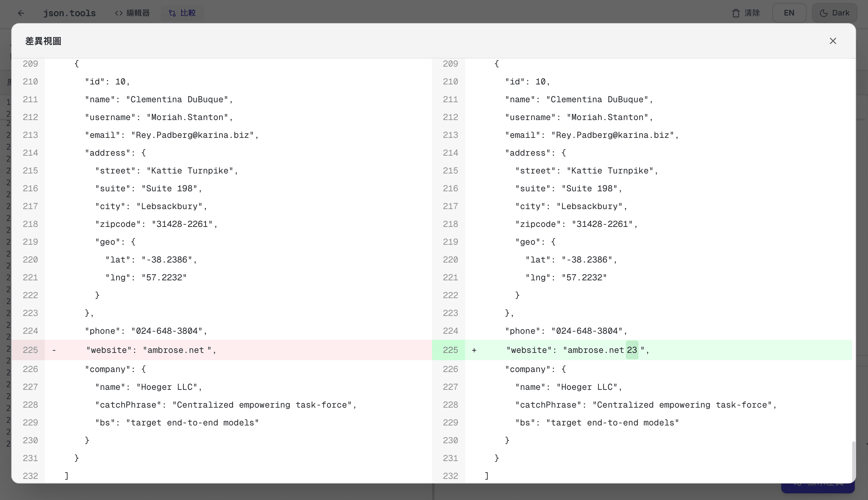The image size is (868, 500).
Task: Click "id": 10 in left pane
Action: click(x=107, y=82)
